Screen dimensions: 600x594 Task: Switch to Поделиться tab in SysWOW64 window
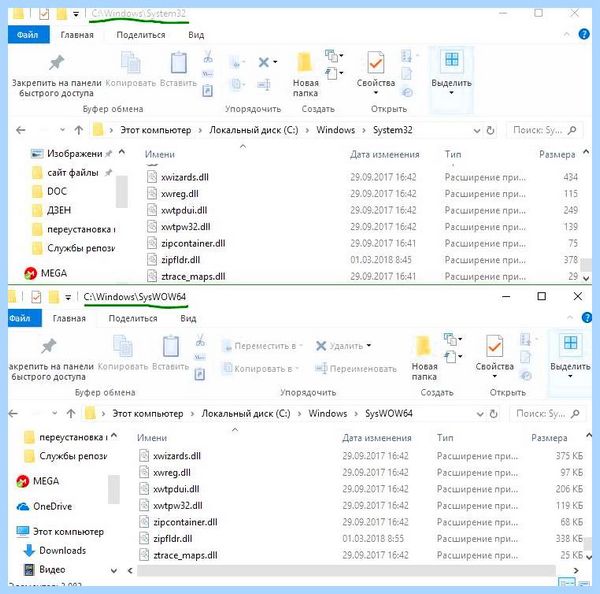coord(133,318)
